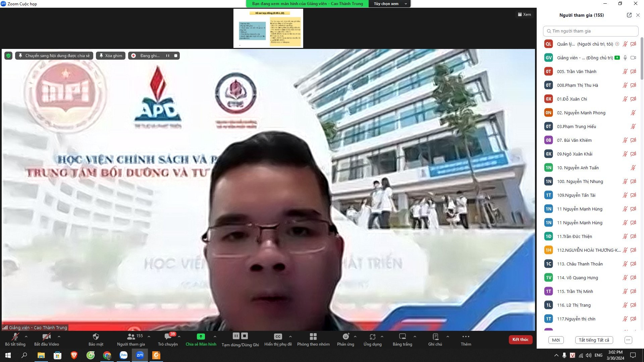This screenshot has height=362, width=644.
Task: Pop out the participants panel
Action: tap(629, 15)
